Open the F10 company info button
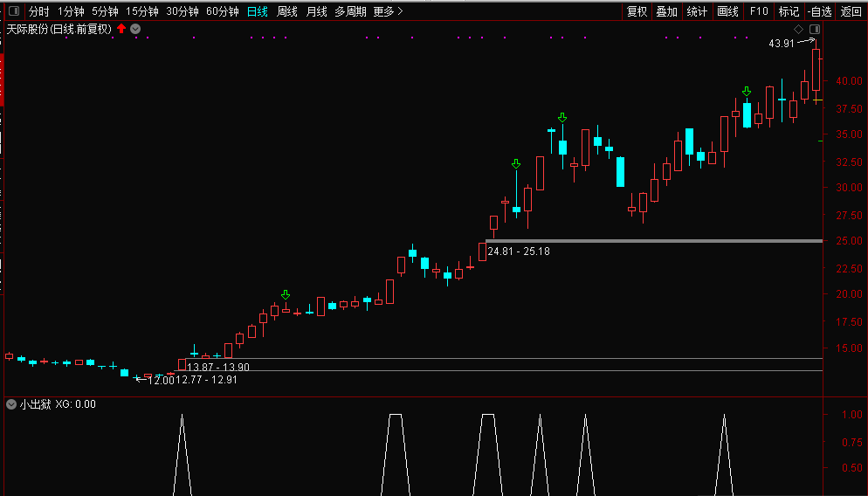 tap(759, 11)
